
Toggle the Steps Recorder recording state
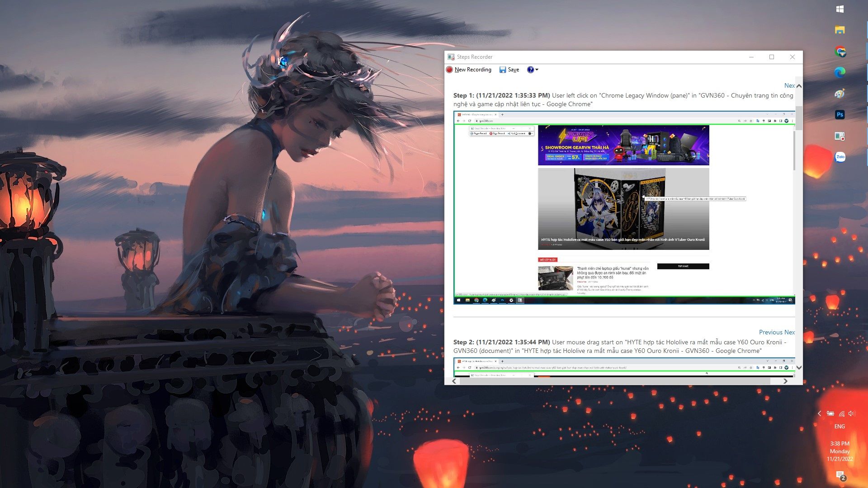[468, 69]
